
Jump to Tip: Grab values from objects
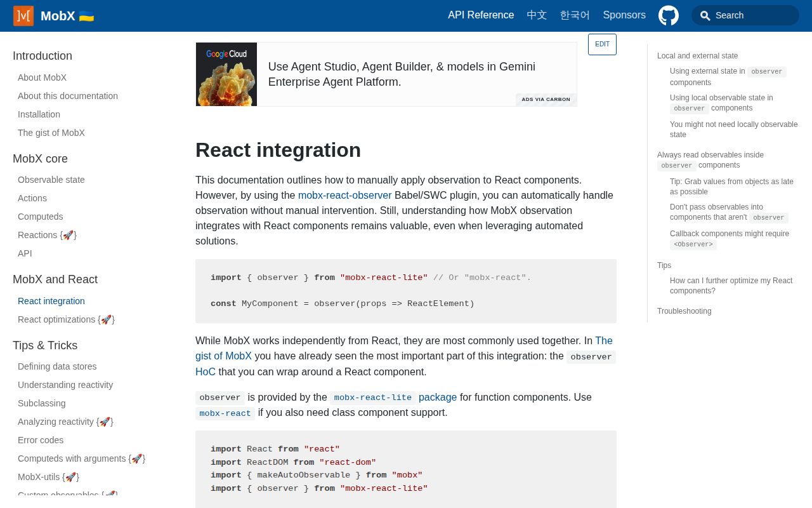point(731,187)
